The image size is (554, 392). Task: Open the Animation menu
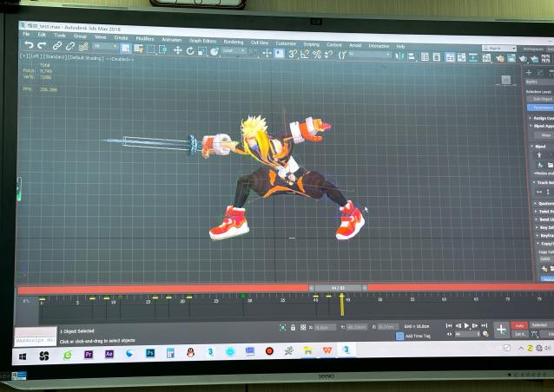pyautogui.click(x=171, y=40)
